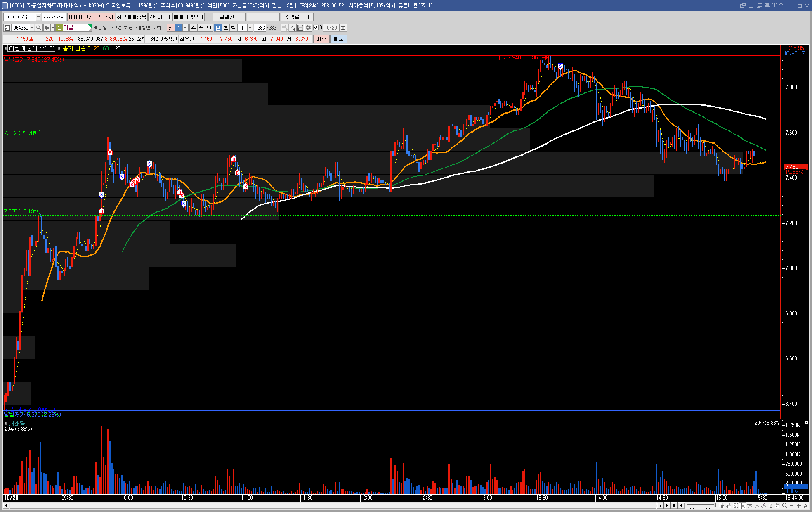Viewport: 812px width, 512px height.
Task: Open the 수익률추이 tab
Action: (x=297, y=17)
